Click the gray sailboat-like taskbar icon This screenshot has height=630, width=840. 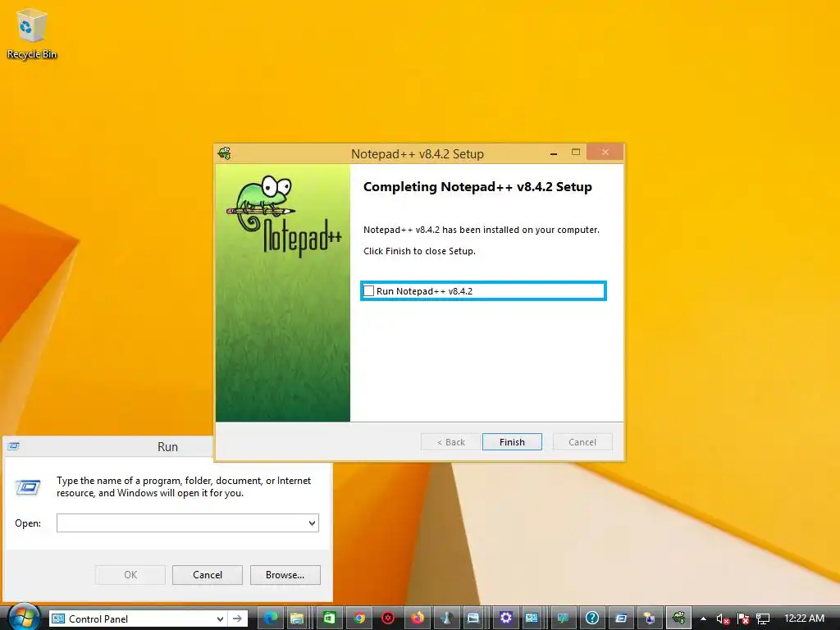[x=446, y=619]
